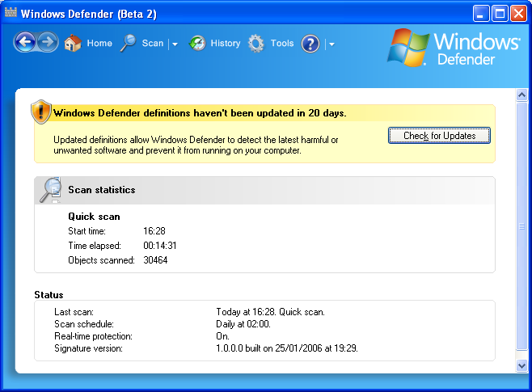Image resolution: width=532 pixels, height=392 pixels.
Task: Maximize the Windows Defender window
Action: click(500, 14)
